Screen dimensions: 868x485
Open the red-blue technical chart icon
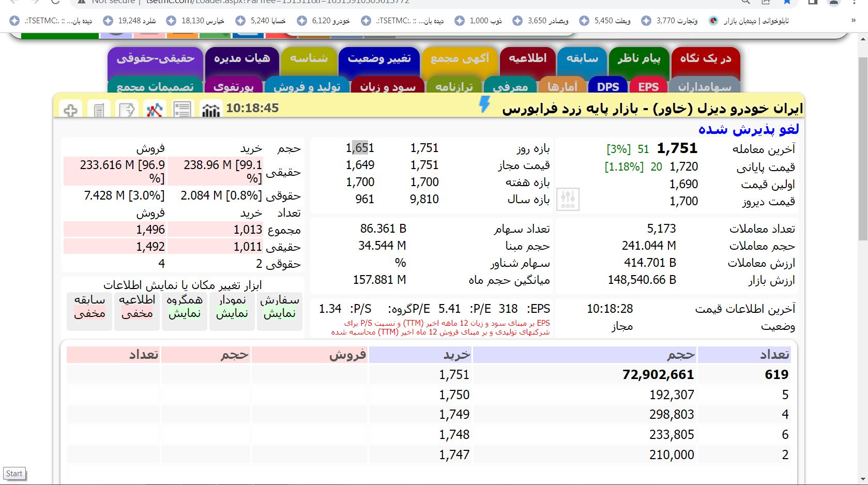(154, 110)
